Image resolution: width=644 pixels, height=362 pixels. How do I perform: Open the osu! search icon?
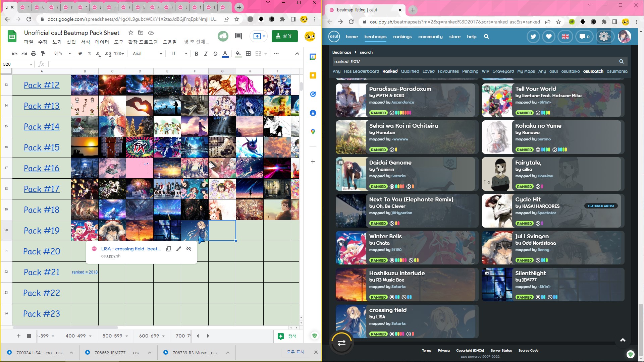[x=486, y=37]
